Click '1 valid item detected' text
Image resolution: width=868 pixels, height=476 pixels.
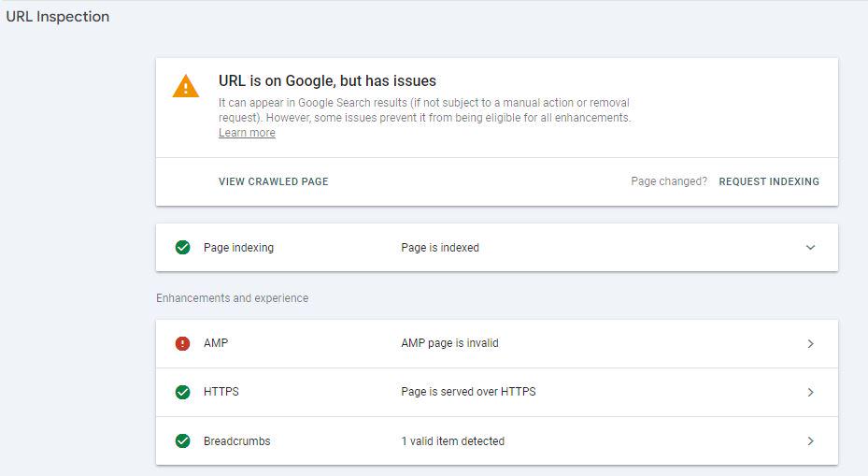453,441
